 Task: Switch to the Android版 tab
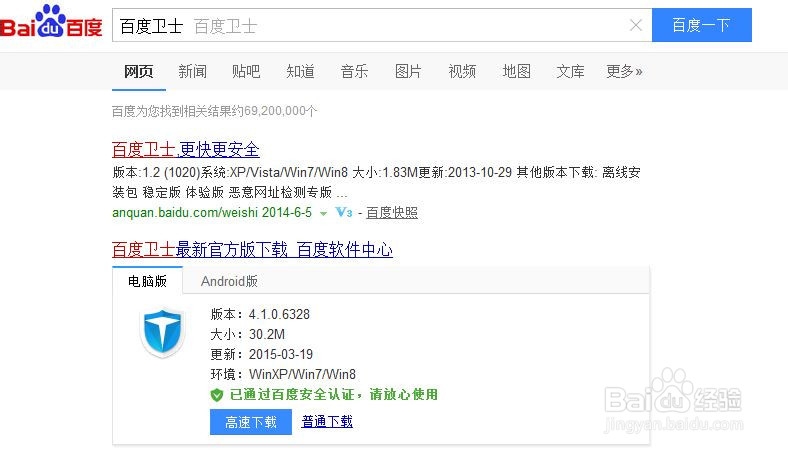pyautogui.click(x=229, y=281)
